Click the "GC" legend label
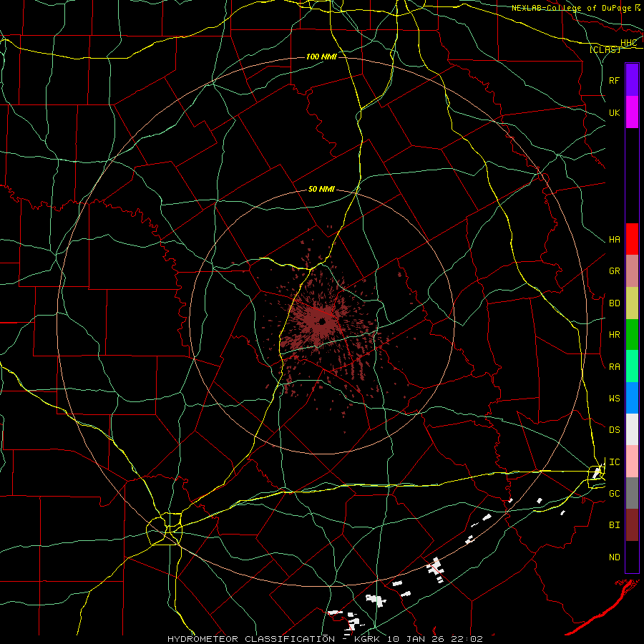 click(614, 494)
